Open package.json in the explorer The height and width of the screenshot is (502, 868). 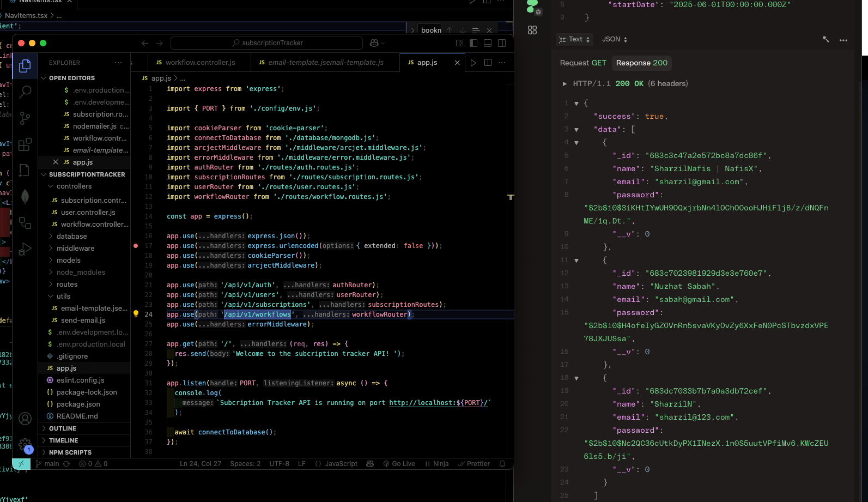point(84,404)
